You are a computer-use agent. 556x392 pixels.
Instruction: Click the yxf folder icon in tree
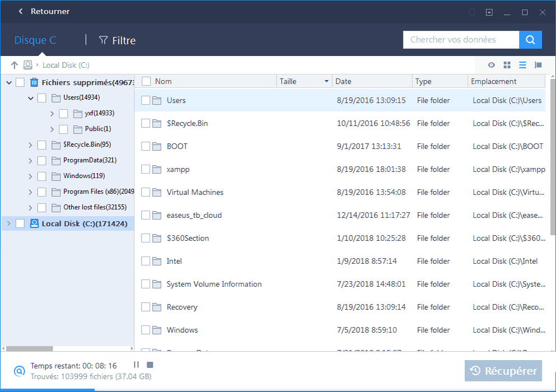(78, 114)
